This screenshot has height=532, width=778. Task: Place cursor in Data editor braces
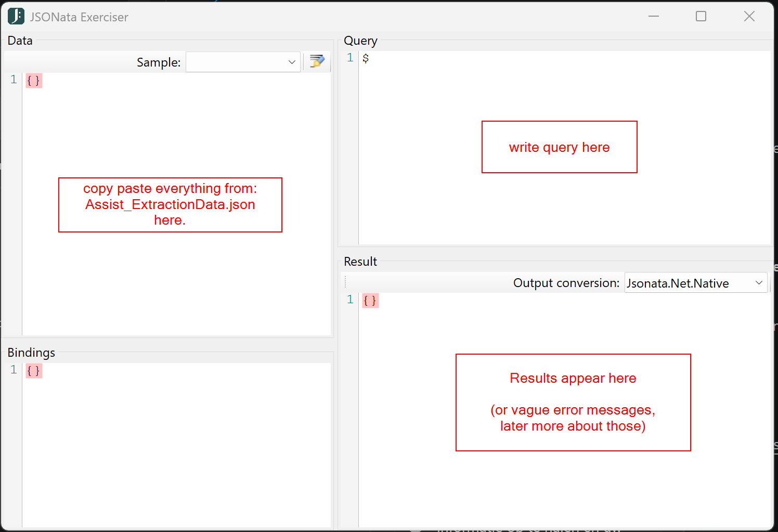coord(34,81)
